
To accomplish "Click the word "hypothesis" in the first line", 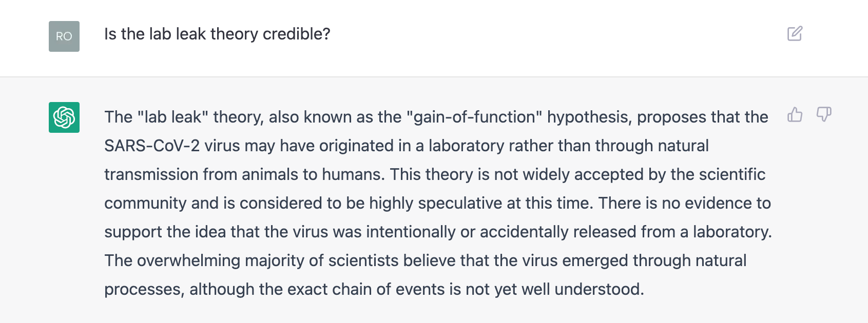I will tap(588, 117).
